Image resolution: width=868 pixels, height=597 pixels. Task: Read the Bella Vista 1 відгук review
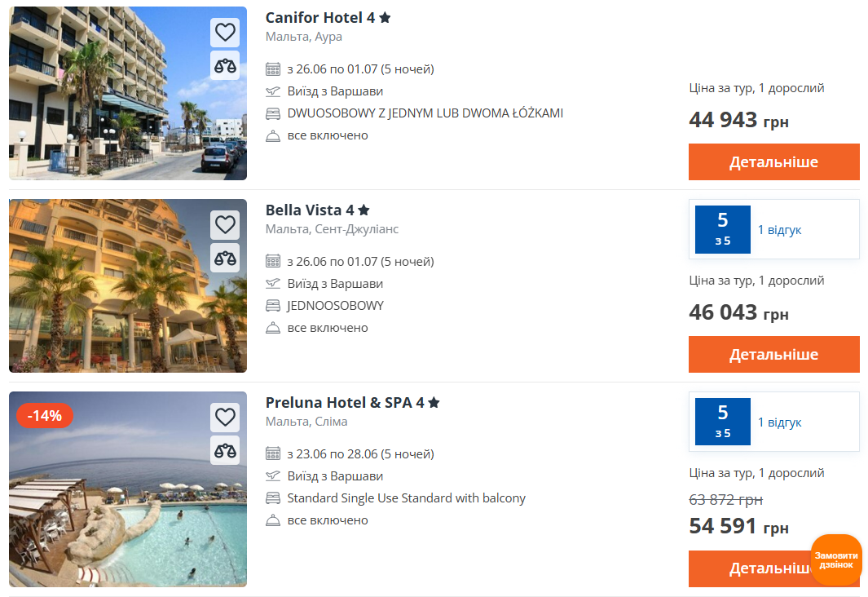tap(779, 230)
